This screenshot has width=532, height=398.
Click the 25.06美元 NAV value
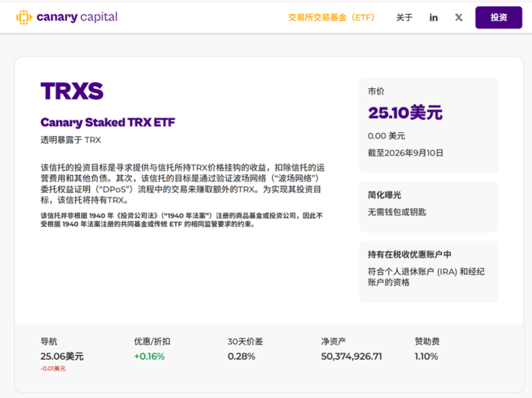[62, 357]
